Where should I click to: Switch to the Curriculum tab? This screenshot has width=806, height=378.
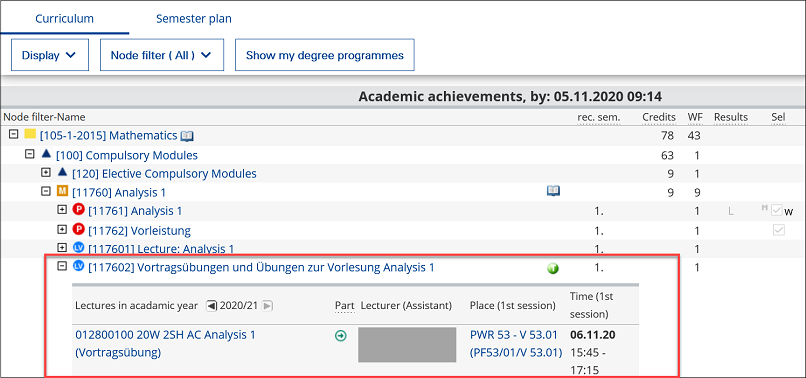(64, 19)
